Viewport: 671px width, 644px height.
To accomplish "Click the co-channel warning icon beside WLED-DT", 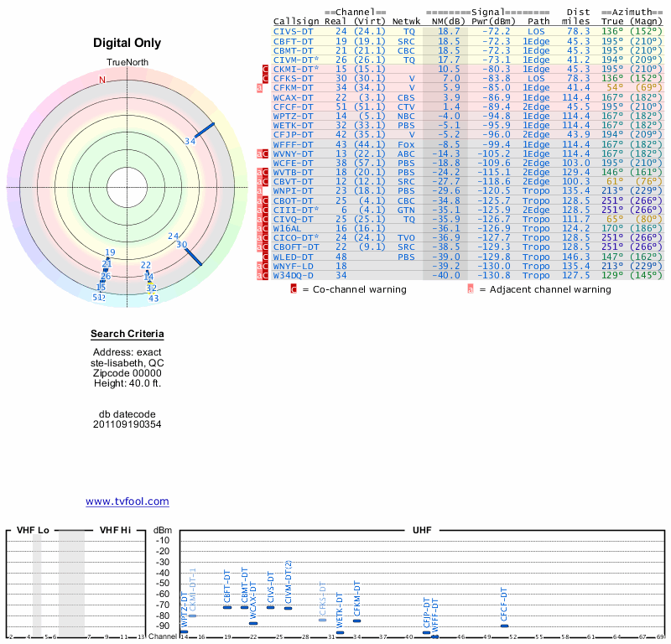I will click(x=266, y=256).
